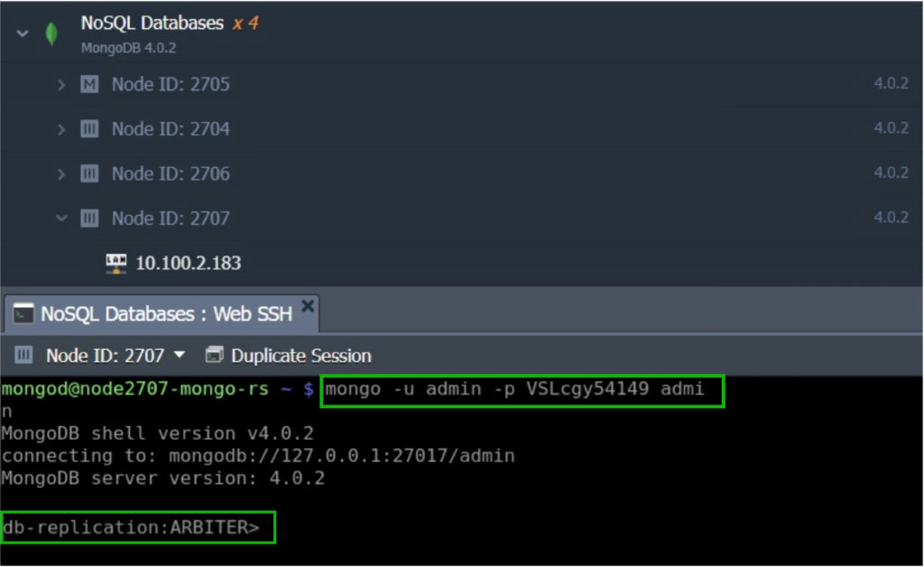
Task: Click version tag 4.0.2 of Node 2707
Action: coord(891,218)
